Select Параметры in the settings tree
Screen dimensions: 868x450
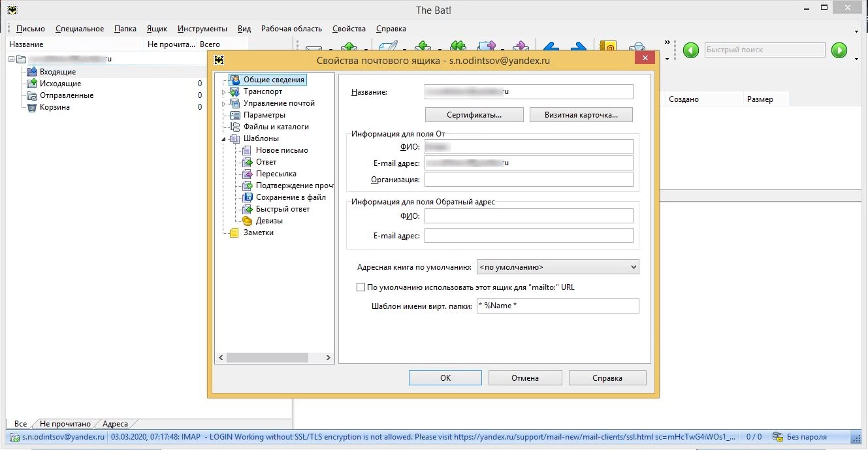[x=265, y=115]
